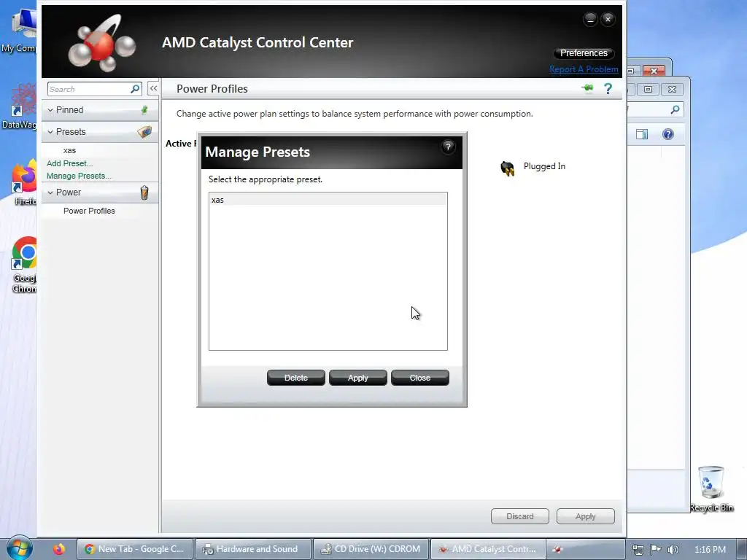Screen dimensions: 747x560
Task: Switch to CD Drive (W:) CDROM taskbar window
Action: point(371,549)
